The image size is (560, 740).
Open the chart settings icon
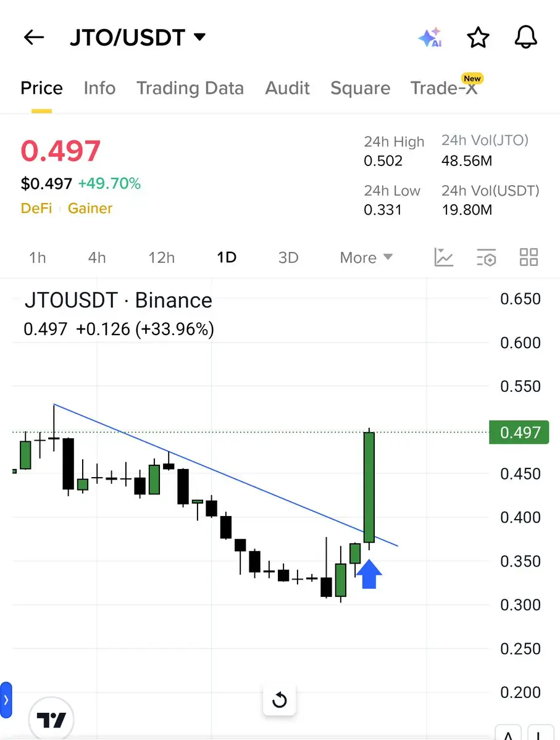pos(487,257)
